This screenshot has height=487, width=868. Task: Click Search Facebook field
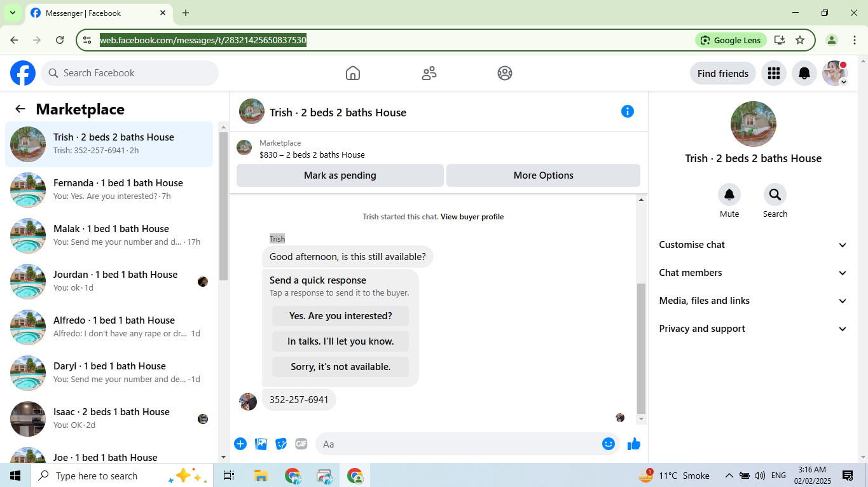(x=130, y=73)
